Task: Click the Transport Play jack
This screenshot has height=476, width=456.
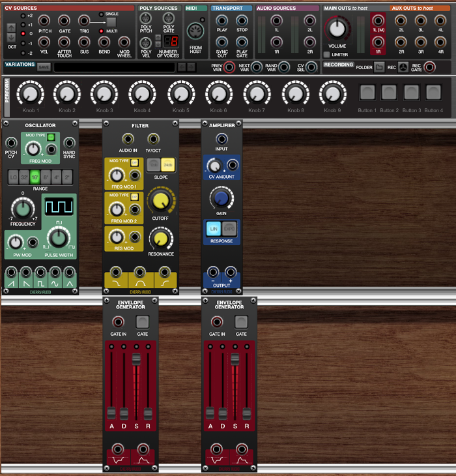Action: click(221, 20)
